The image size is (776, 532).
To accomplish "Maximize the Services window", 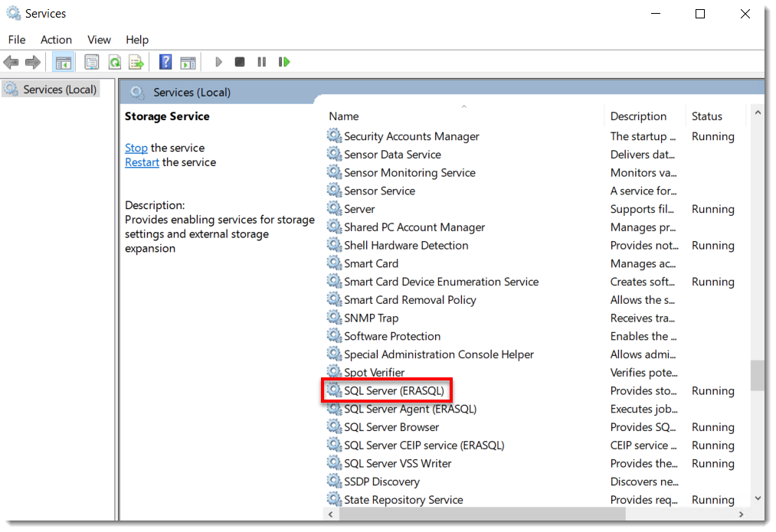I will (x=700, y=14).
